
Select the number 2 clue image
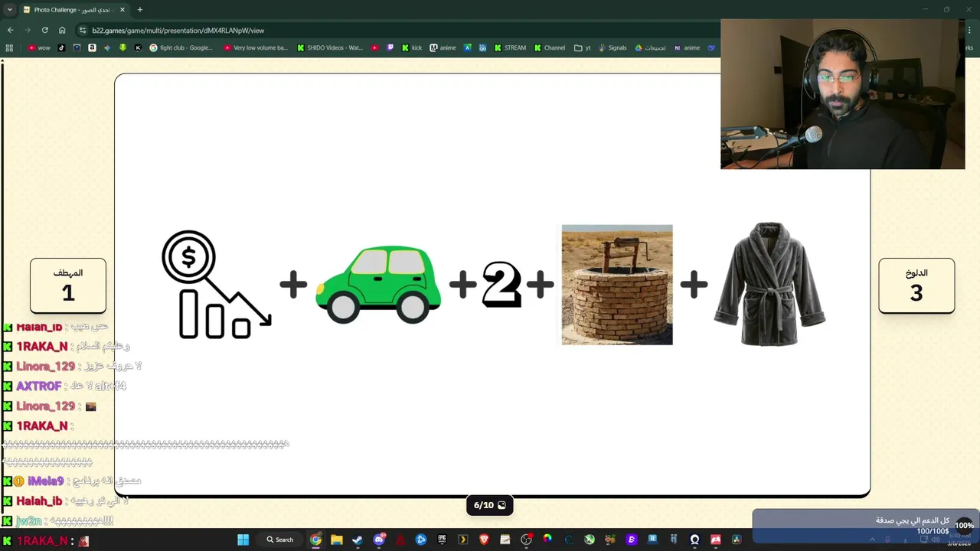(501, 284)
